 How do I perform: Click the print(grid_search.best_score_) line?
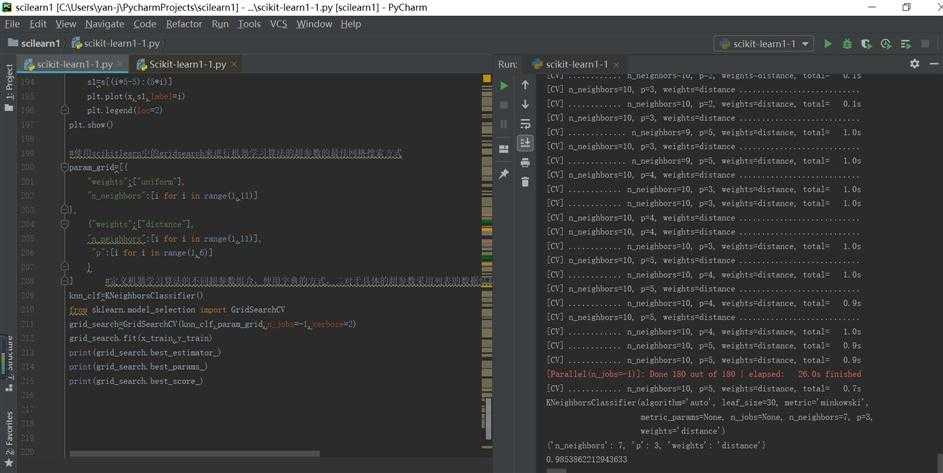(135, 381)
